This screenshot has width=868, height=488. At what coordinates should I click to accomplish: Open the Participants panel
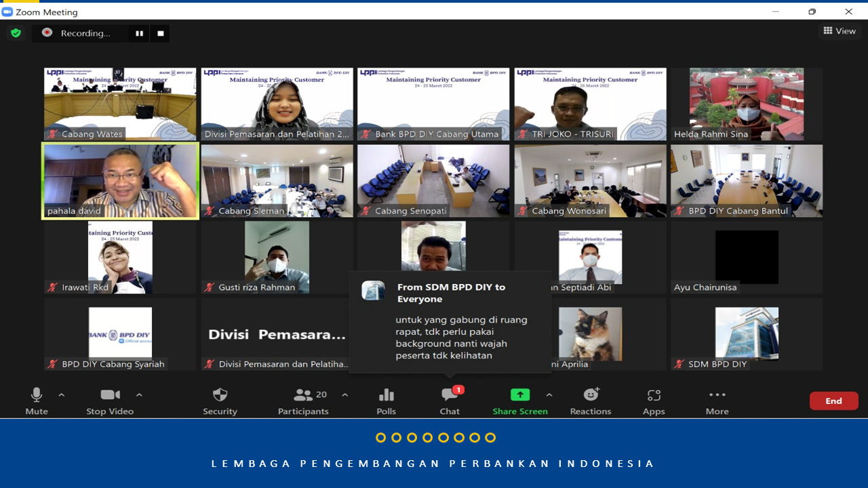[x=303, y=401]
